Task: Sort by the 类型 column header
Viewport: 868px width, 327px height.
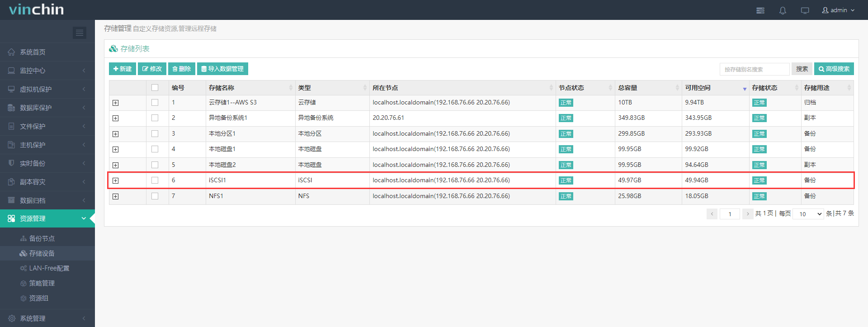Action: click(x=332, y=88)
